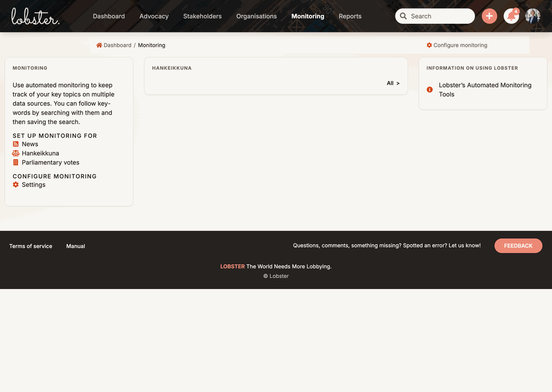552x392 pixels.
Task: Click the Feedback button
Action: pyautogui.click(x=518, y=246)
